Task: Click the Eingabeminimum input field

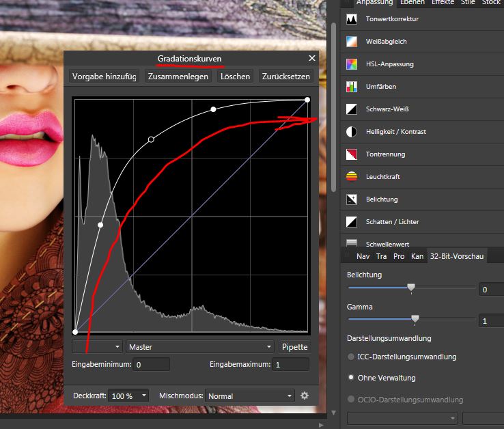Action: click(151, 365)
